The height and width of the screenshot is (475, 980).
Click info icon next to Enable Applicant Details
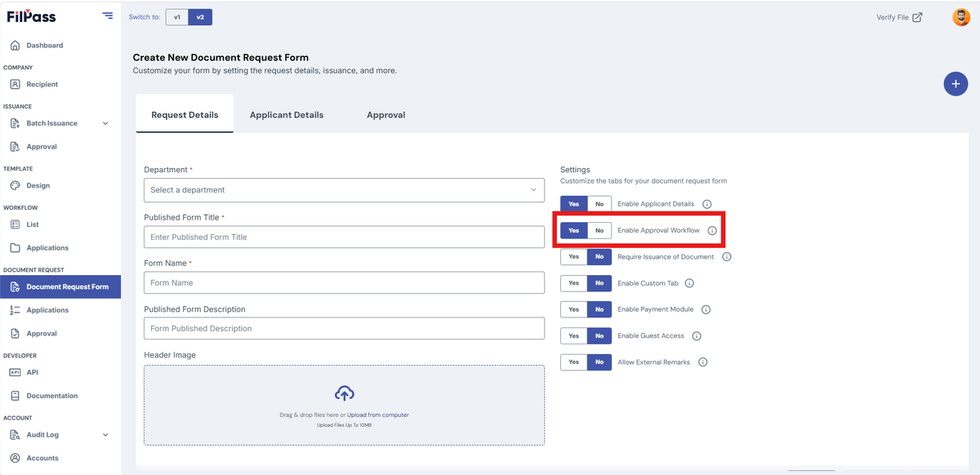coord(707,204)
